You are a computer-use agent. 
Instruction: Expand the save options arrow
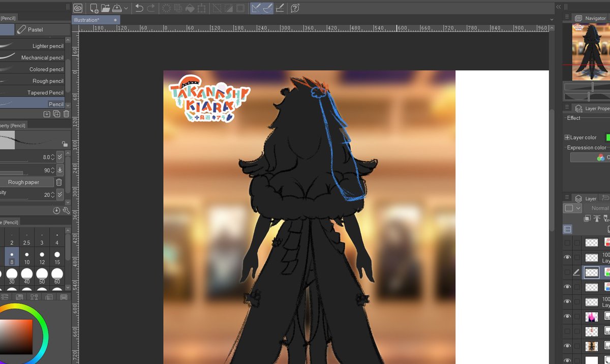(125, 8)
